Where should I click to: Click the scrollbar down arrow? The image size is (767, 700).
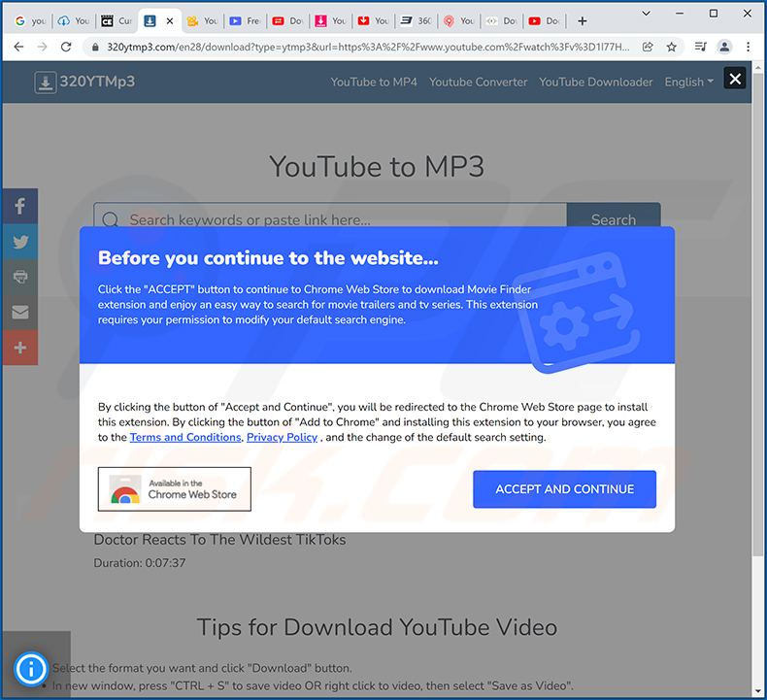point(757,691)
